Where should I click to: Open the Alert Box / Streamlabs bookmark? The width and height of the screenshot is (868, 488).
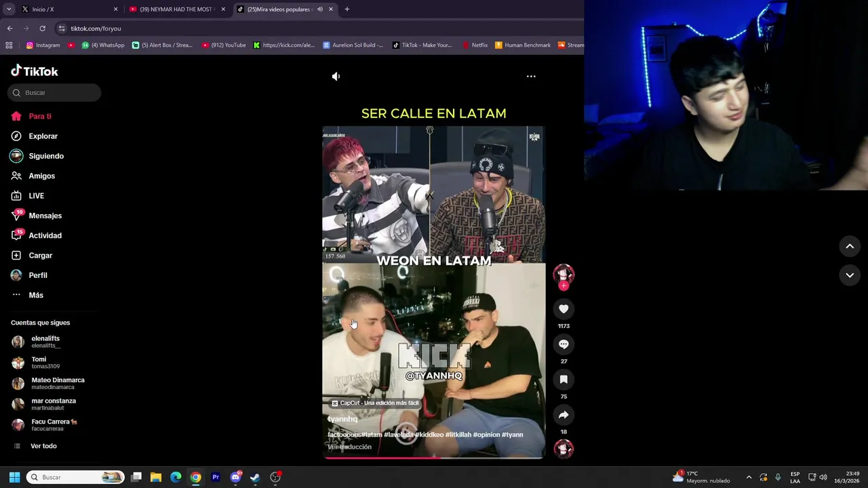tap(162, 45)
